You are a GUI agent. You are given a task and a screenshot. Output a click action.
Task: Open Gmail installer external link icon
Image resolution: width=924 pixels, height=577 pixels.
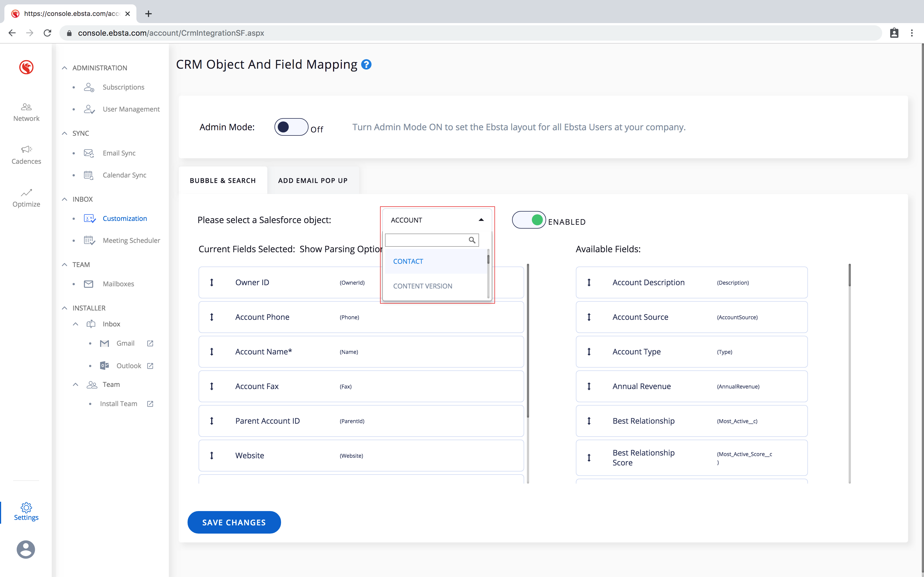pyautogui.click(x=150, y=343)
